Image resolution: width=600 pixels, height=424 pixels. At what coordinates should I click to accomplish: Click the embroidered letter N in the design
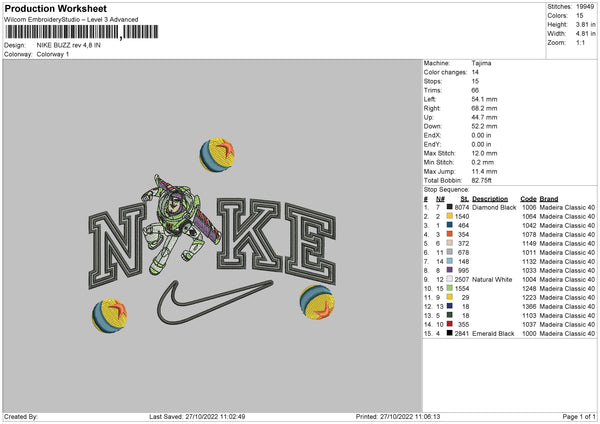[116, 246]
